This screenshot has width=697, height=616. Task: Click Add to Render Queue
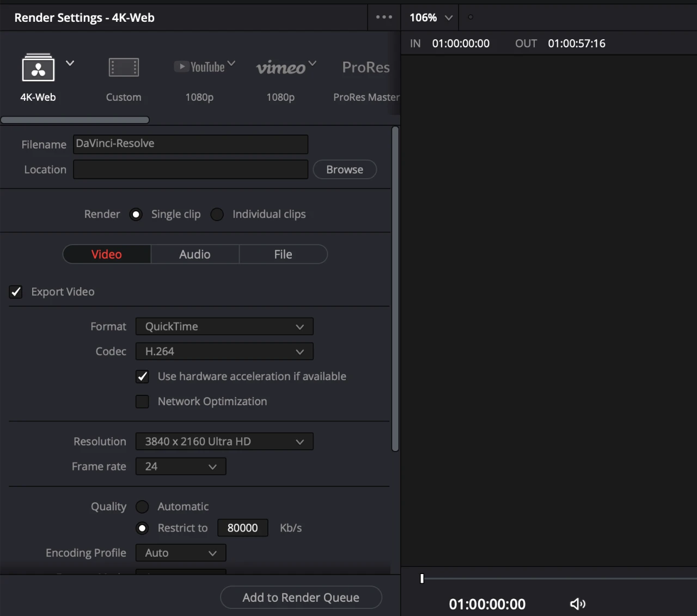[x=301, y=597]
